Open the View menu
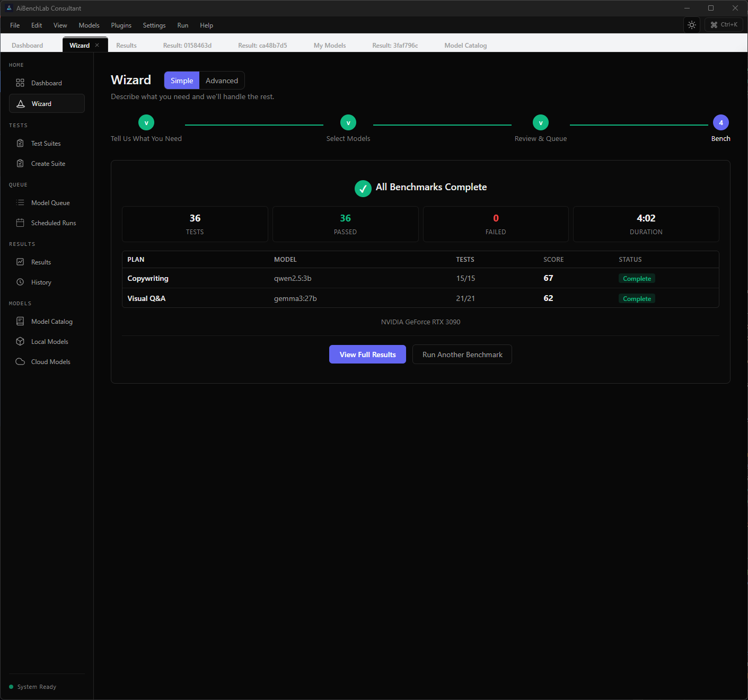The height and width of the screenshot is (700, 748). tap(60, 25)
